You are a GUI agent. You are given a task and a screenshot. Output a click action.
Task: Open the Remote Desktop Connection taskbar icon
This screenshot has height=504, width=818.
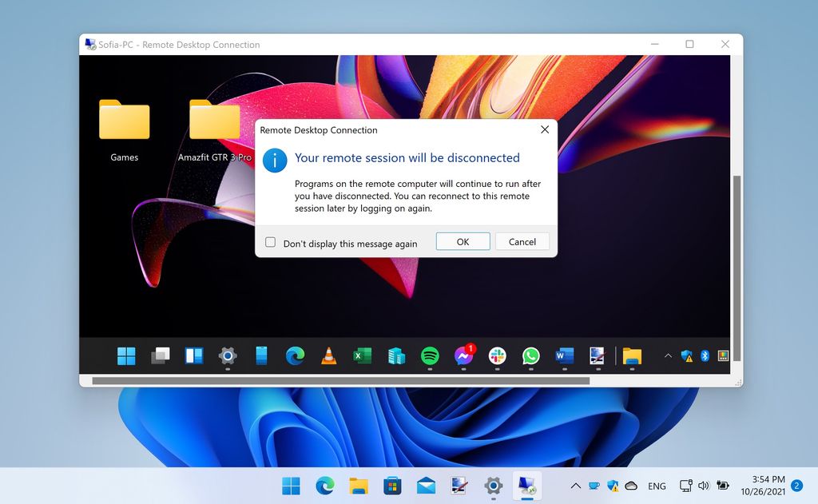526,485
